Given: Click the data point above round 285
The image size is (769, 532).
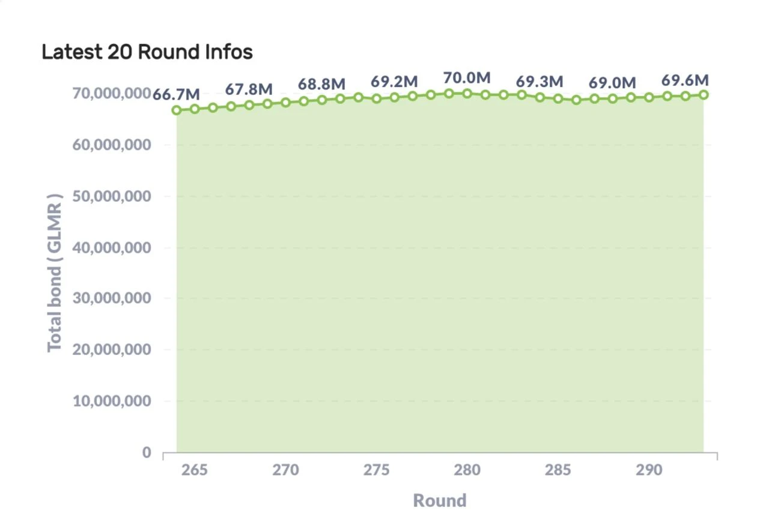Looking at the screenshot, I should point(558,98).
